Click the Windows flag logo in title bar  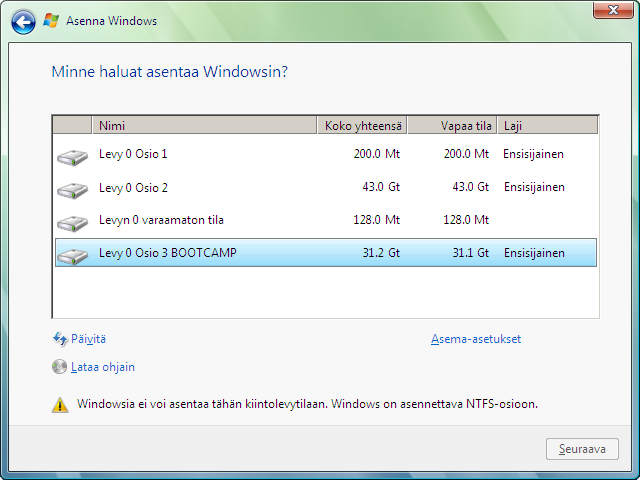pyautogui.click(x=51, y=20)
